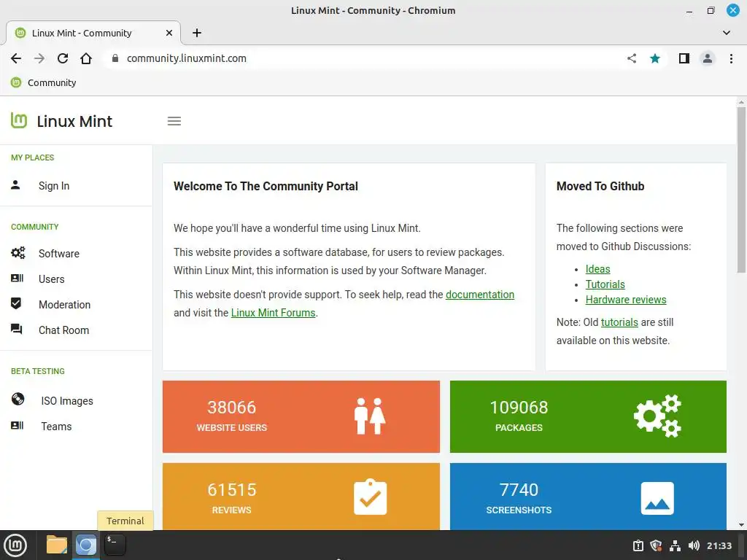The width and height of the screenshot is (747, 560).
Task: Select the Linux Mint - Community tab
Action: [x=93, y=33]
